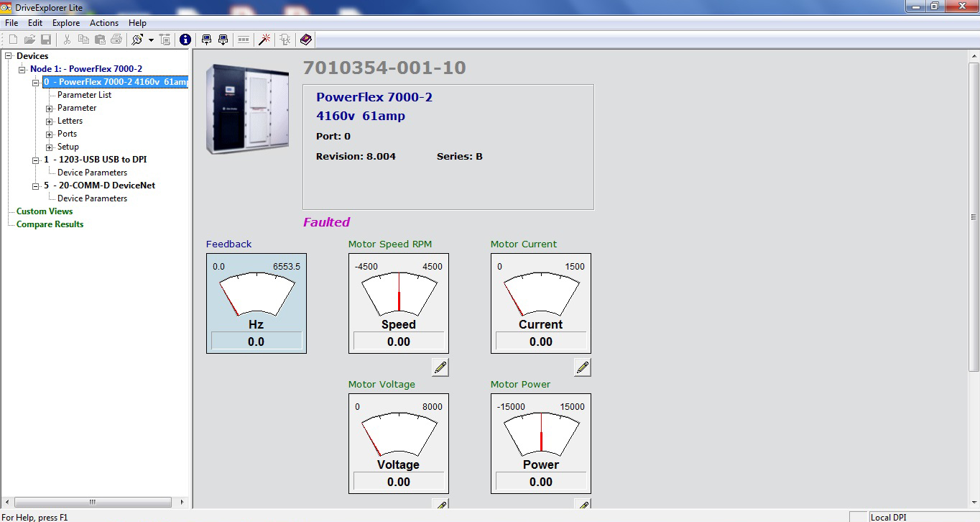This screenshot has width=980, height=522.
Task: Open the File menu
Action: [x=11, y=23]
